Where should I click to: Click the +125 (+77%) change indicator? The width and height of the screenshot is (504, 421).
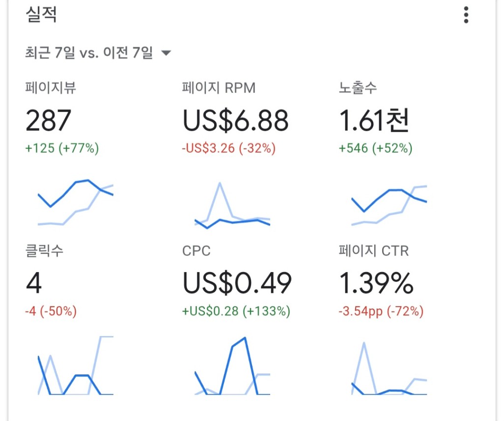(62, 148)
